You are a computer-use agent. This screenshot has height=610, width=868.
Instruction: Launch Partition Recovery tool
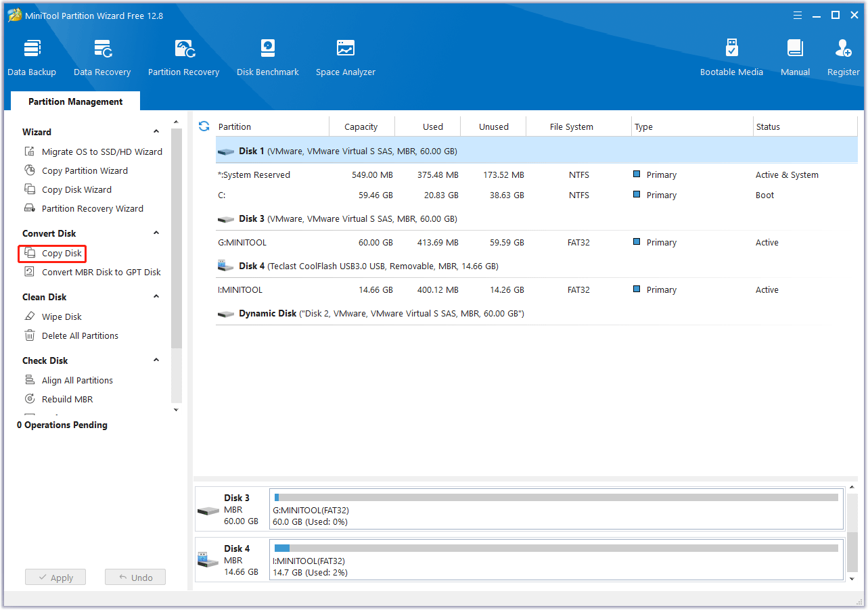tap(184, 58)
